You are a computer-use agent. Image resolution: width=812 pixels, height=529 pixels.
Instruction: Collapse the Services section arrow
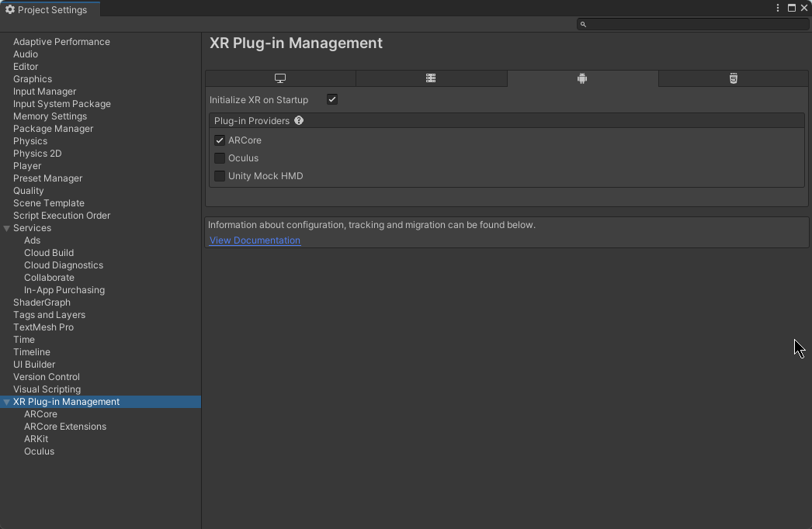pyautogui.click(x=7, y=228)
